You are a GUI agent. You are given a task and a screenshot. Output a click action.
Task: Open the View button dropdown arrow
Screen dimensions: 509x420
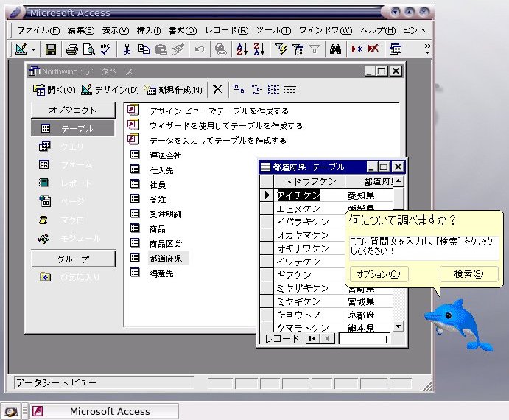pyautogui.click(x=33, y=49)
